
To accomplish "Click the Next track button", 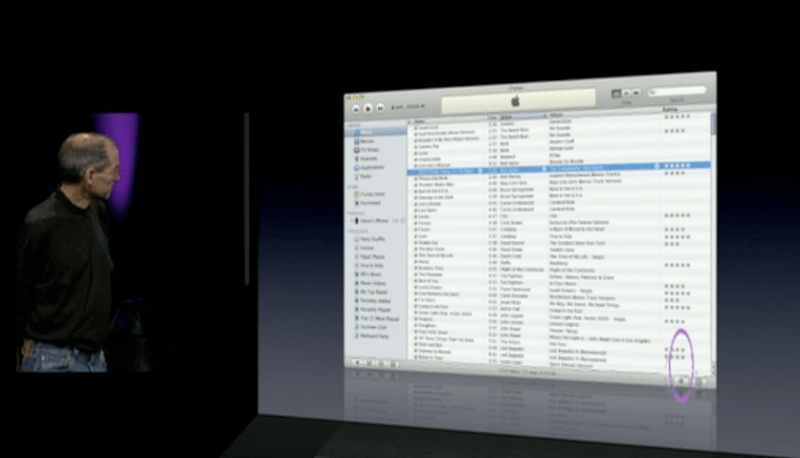I will click(x=381, y=107).
